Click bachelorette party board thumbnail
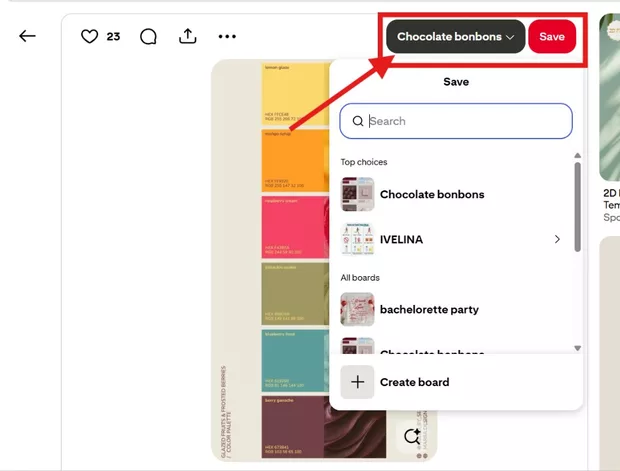 [357, 309]
